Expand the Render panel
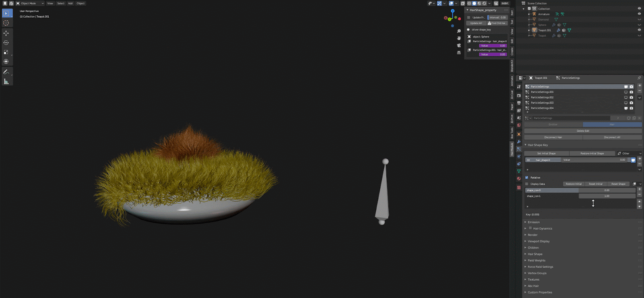Viewport: 644px width, 298px height. pos(533,235)
